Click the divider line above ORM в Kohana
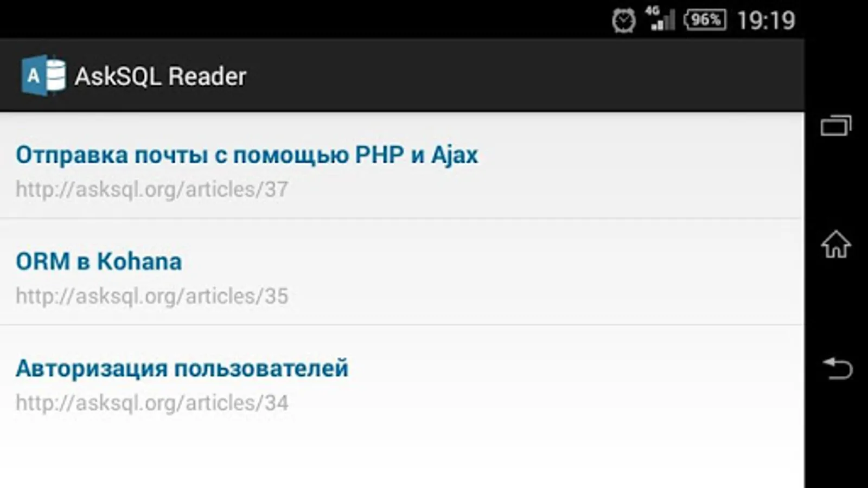Viewport: 868px width, 488px height. coord(401,219)
